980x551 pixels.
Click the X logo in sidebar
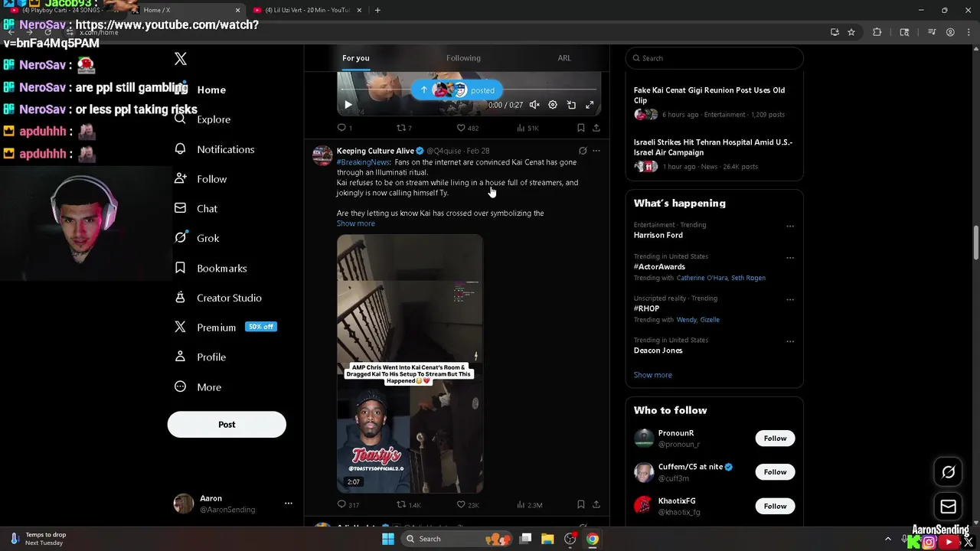(181, 59)
